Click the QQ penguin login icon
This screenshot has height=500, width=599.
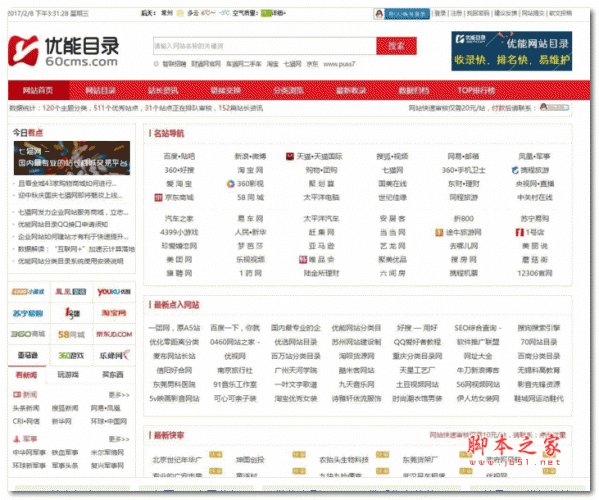(x=379, y=14)
